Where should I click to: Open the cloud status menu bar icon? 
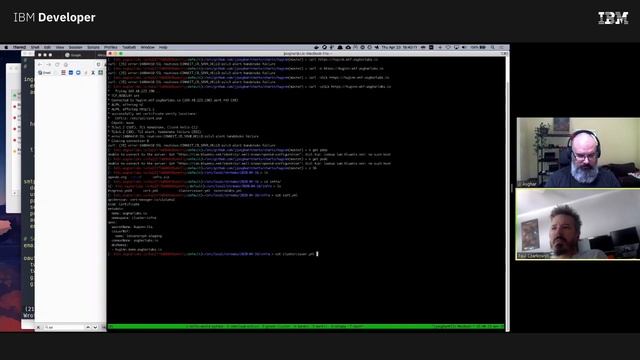coord(348,47)
